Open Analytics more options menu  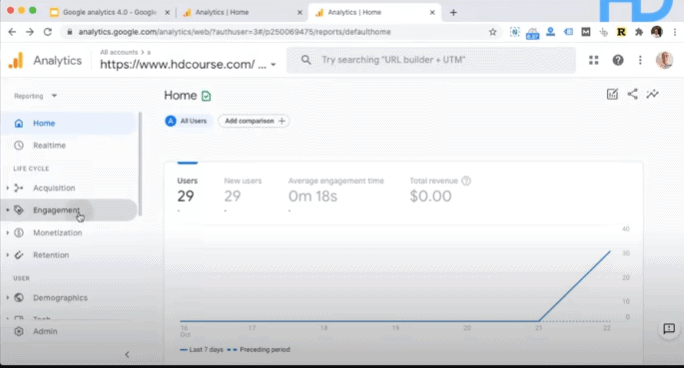[640, 60]
